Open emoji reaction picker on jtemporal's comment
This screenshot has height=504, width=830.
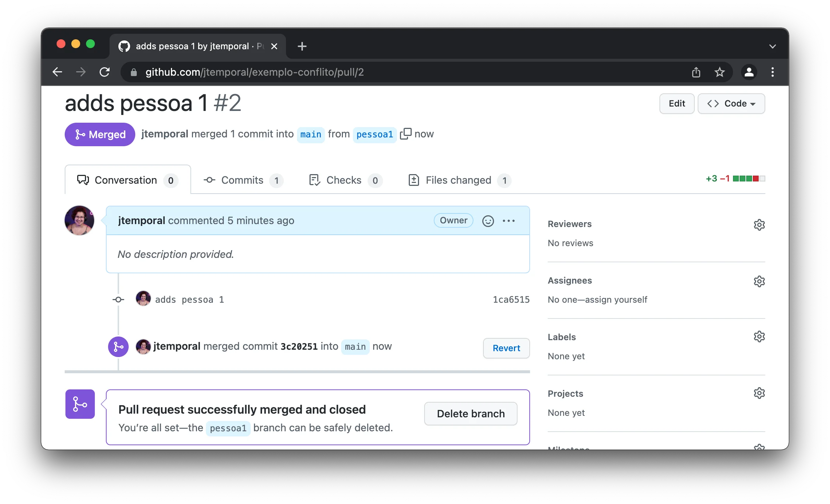(x=488, y=221)
